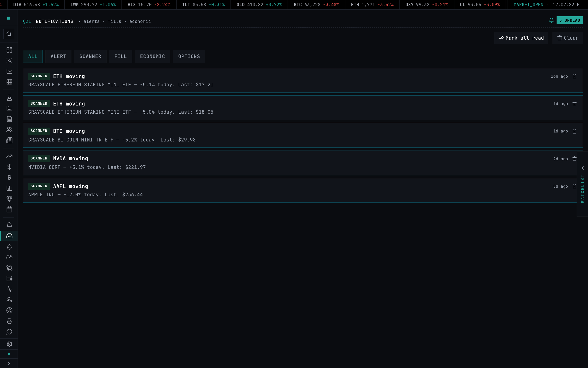
Task: Open the gauge speedometer sidebar icon
Action: click(9, 257)
